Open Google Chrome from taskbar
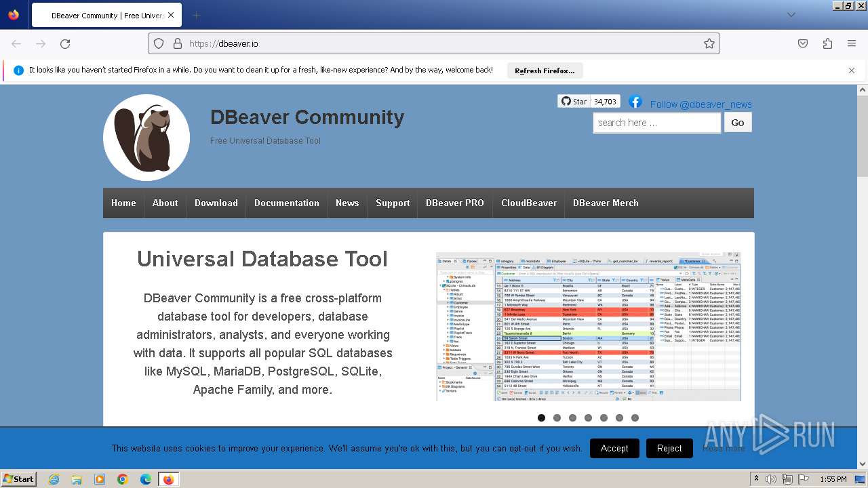The height and width of the screenshot is (488, 868). (123, 479)
